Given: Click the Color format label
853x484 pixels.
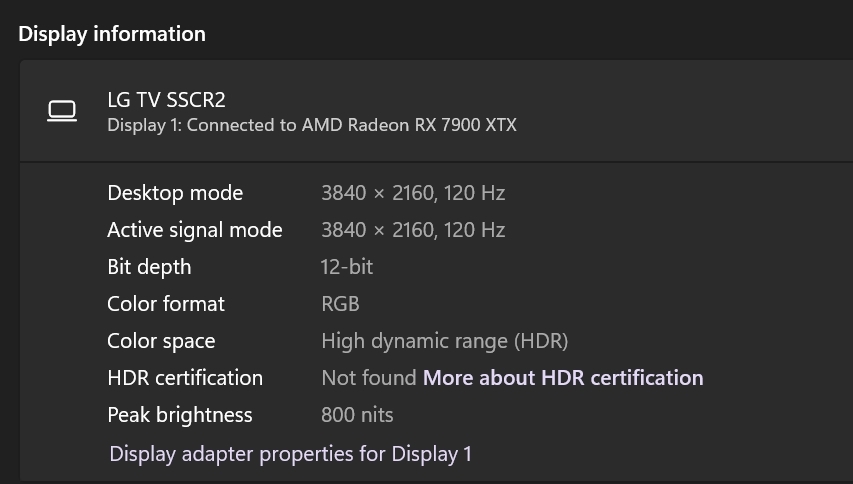Looking at the screenshot, I should pyautogui.click(x=166, y=304).
